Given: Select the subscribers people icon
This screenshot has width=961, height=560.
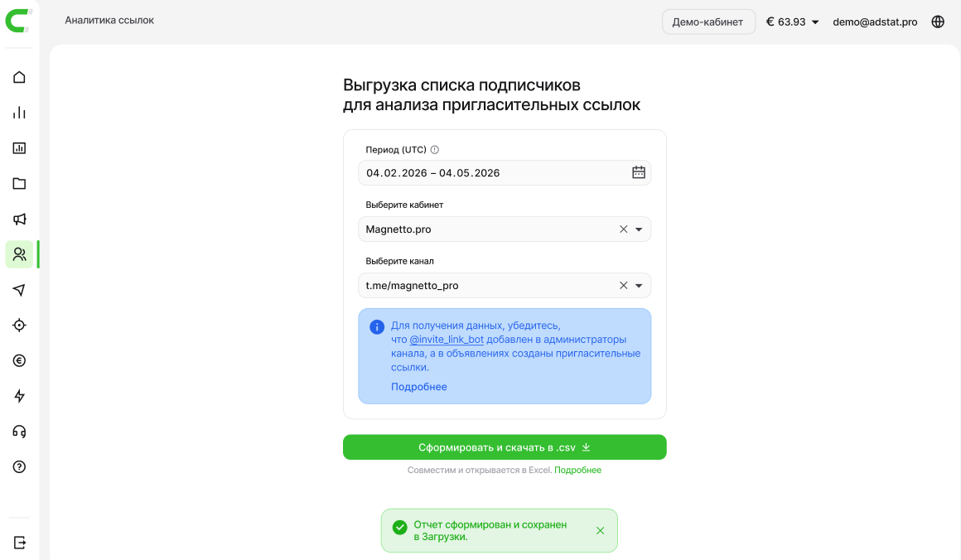Looking at the screenshot, I should tap(19, 254).
